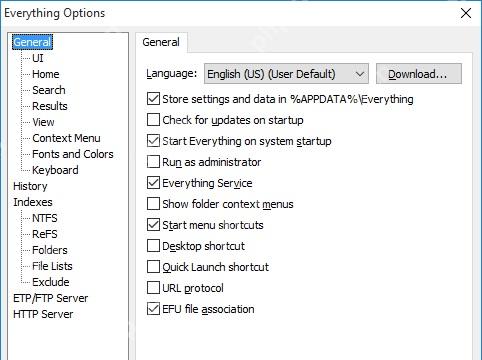This screenshot has height=360, width=482.
Task: Open the Home settings page
Action: point(46,74)
